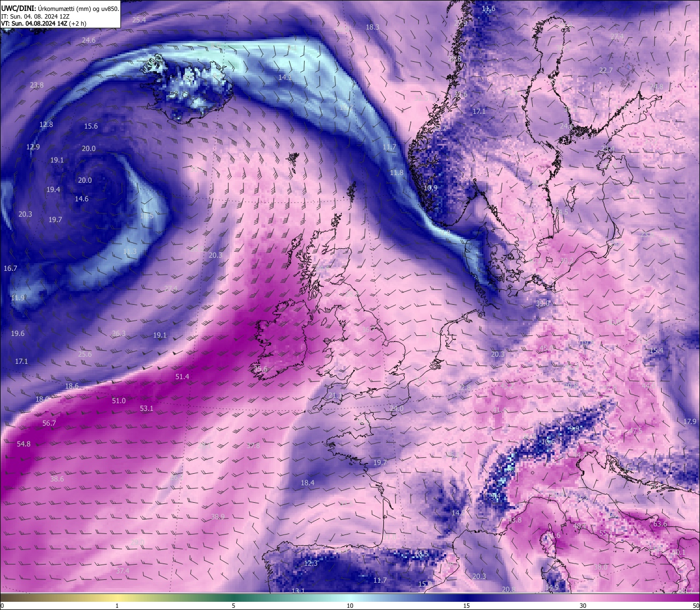Click the 35.6 value over southern Ireland
This screenshot has width=700, height=610.
261,369
